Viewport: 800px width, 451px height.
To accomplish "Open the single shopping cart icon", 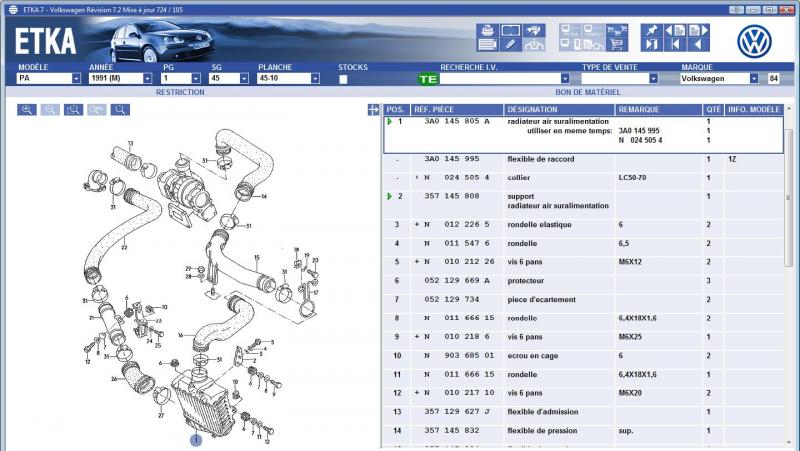I will [617, 45].
